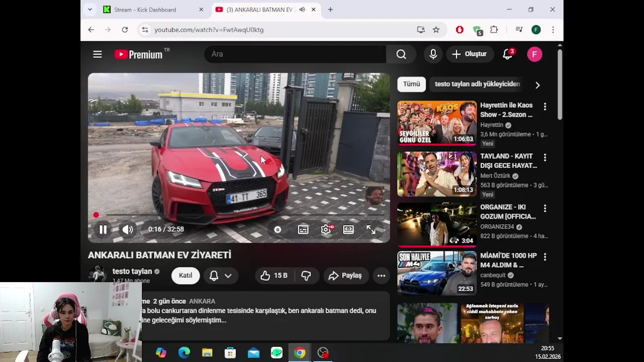Open OBS Studio from the taskbar

coord(323,353)
